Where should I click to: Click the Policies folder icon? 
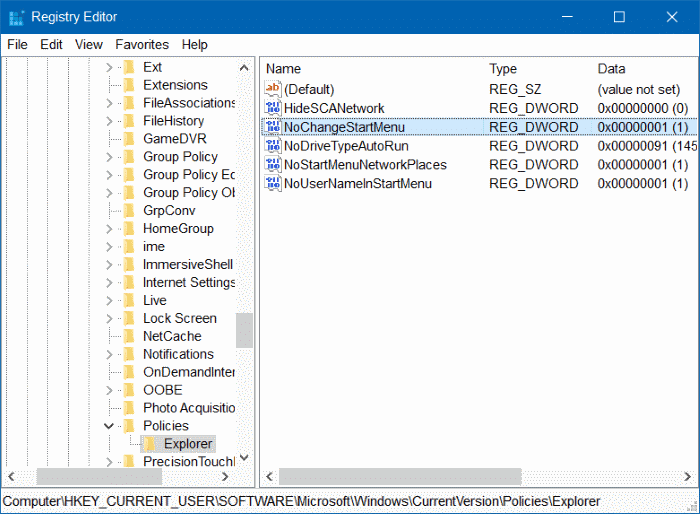(129, 426)
